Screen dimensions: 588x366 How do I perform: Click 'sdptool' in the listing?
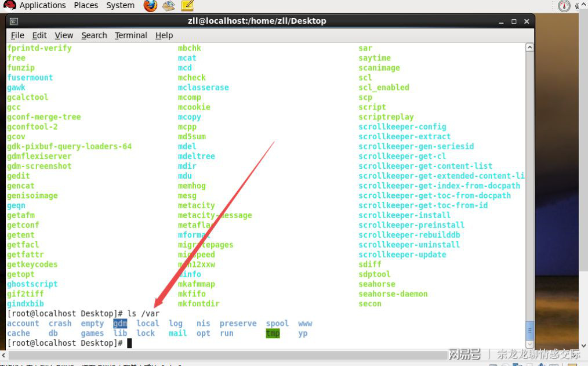374,274
